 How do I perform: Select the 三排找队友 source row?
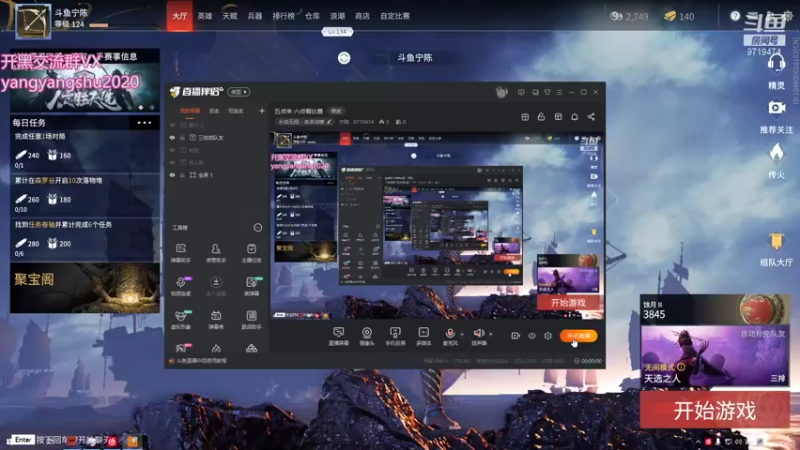tap(217, 138)
